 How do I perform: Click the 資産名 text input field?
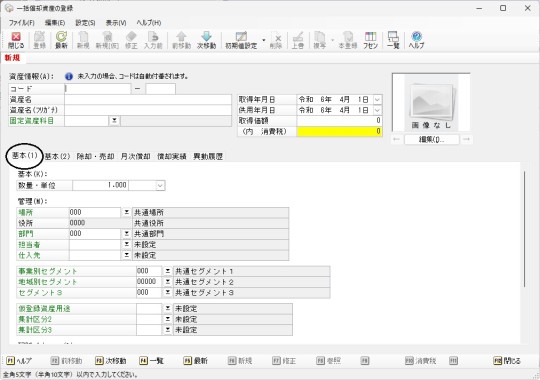point(148,100)
